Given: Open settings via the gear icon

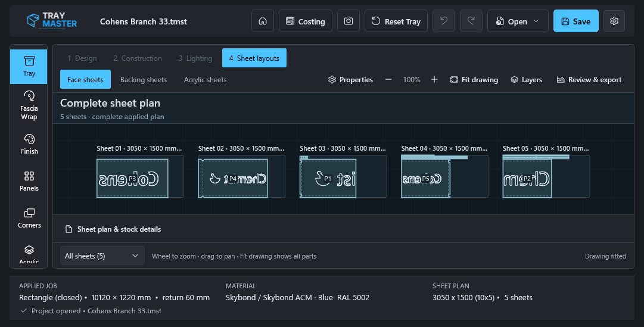Looking at the screenshot, I should [614, 21].
